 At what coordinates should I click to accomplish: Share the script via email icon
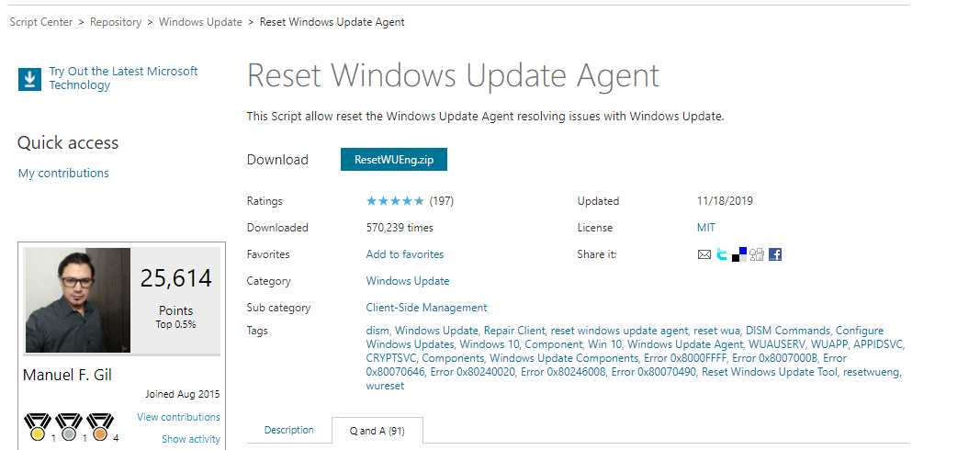tap(704, 254)
